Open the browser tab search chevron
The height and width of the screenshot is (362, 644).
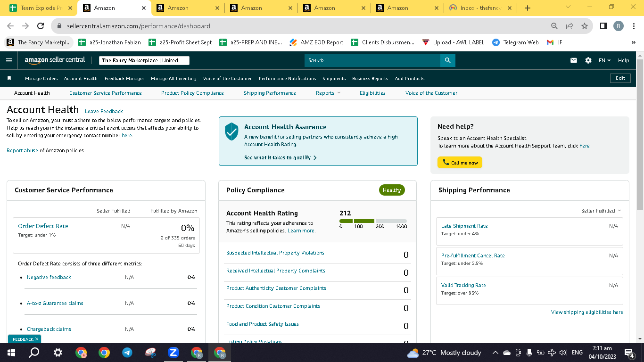[x=568, y=7]
